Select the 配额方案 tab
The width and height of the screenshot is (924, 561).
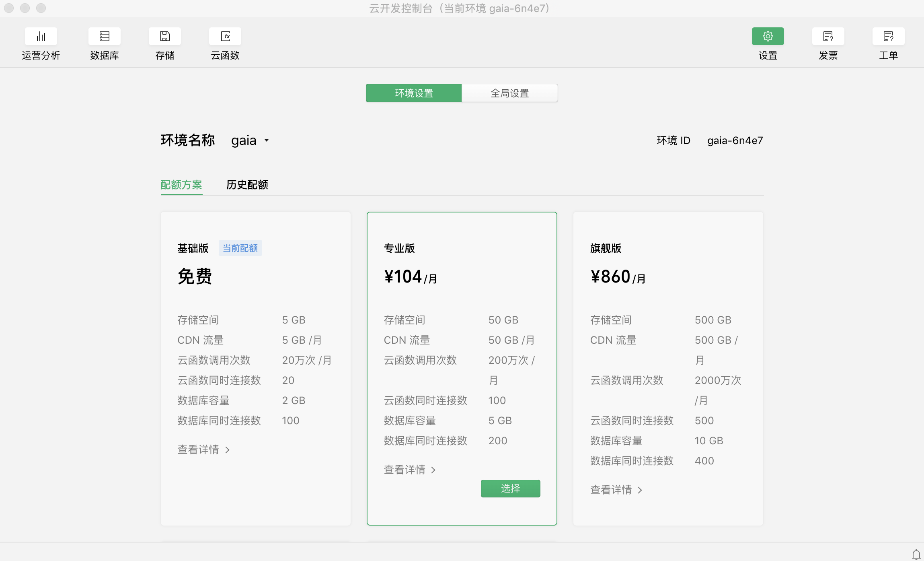(181, 185)
